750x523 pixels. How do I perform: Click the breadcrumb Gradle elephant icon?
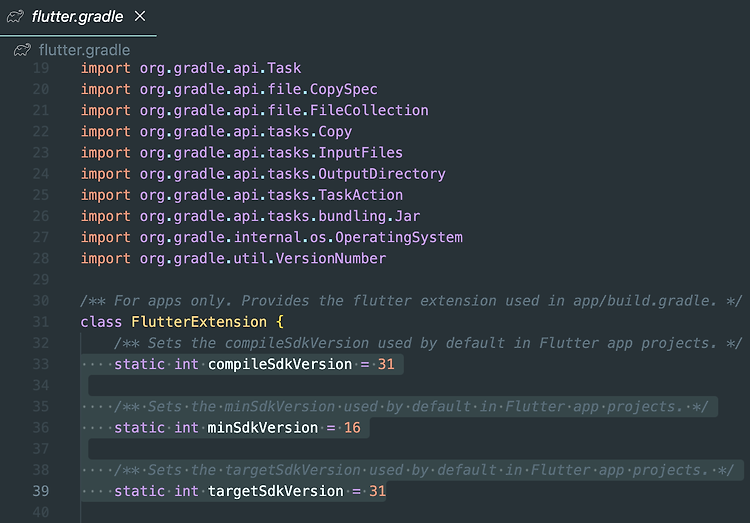[x=22, y=50]
